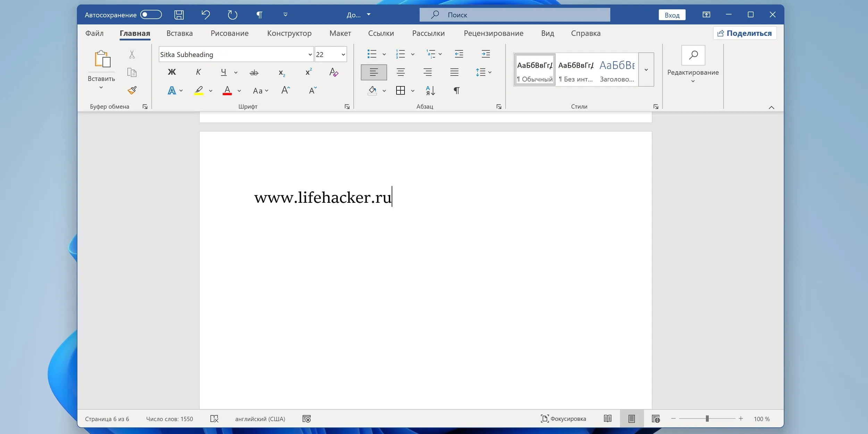Open Шрифт dialog launcher

point(347,107)
